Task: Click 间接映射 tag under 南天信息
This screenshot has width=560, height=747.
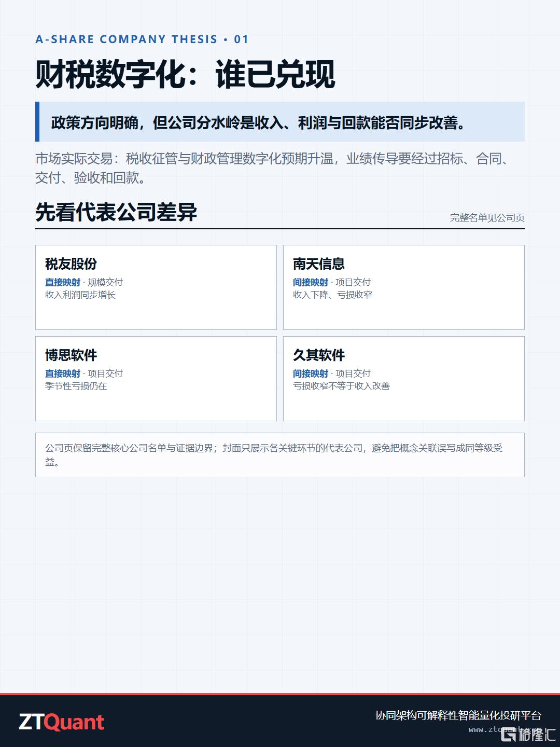Action: tap(311, 282)
